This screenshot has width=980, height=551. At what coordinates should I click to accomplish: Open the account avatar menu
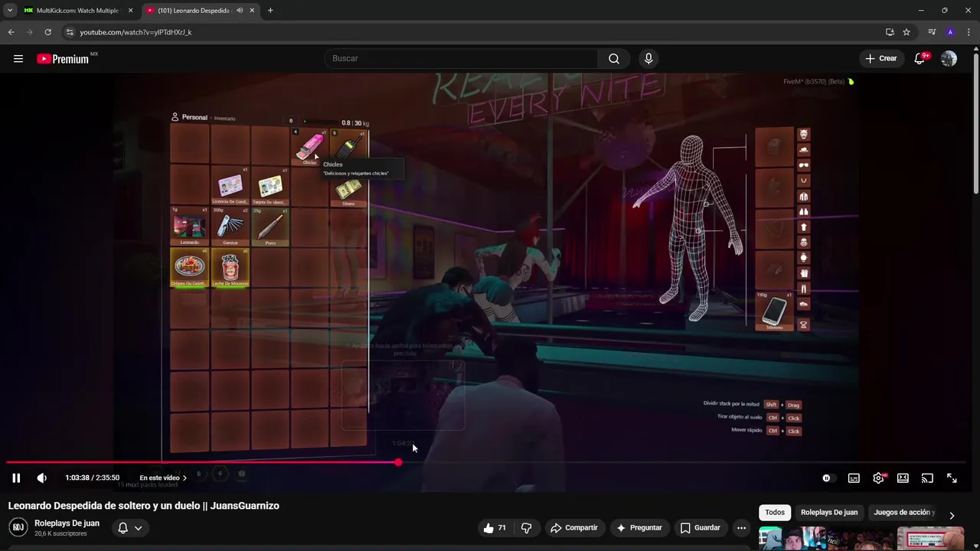[949, 59]
